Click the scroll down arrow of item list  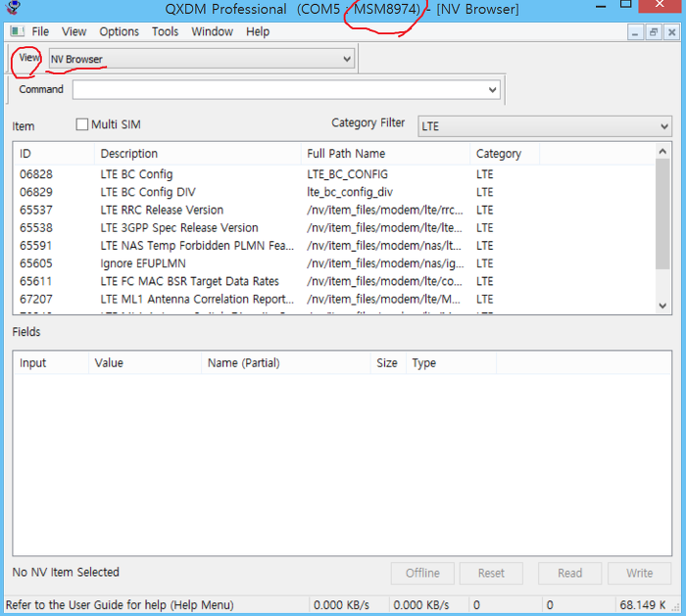click(662, 306)
